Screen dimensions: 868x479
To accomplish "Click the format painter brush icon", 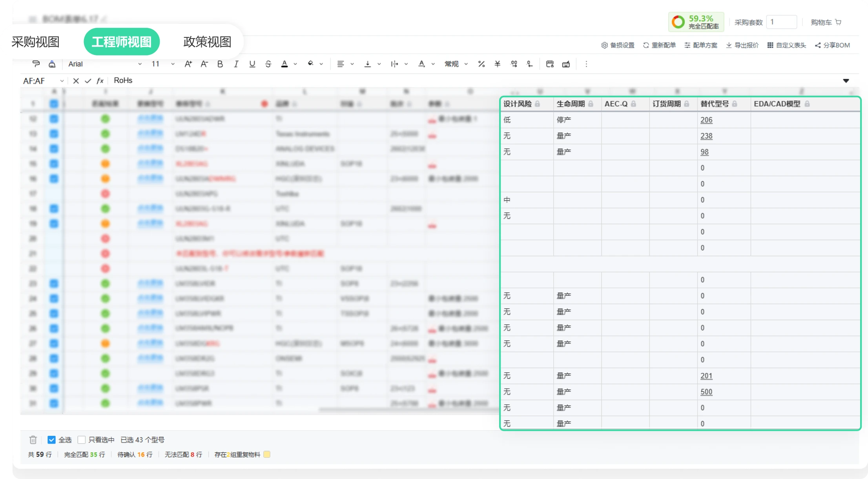I will point(36,64).
